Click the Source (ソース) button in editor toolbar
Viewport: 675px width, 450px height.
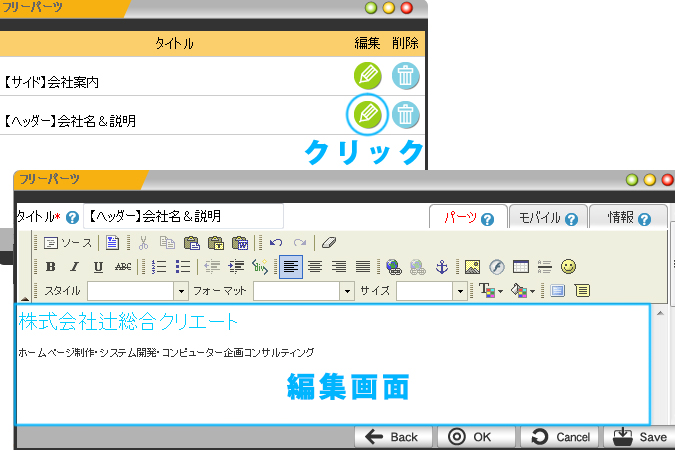click(x=68, y=243)
